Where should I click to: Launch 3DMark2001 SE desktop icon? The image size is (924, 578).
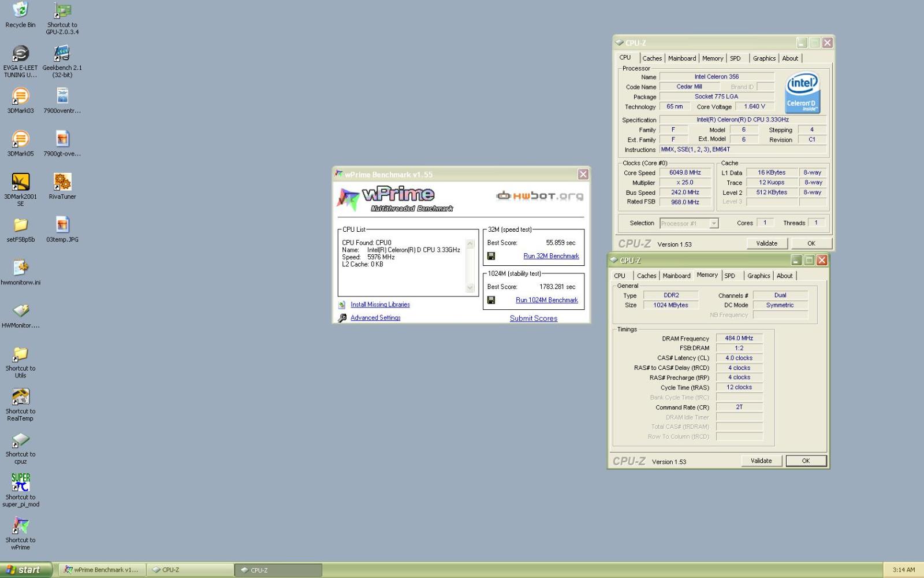(x=20, y=182)
